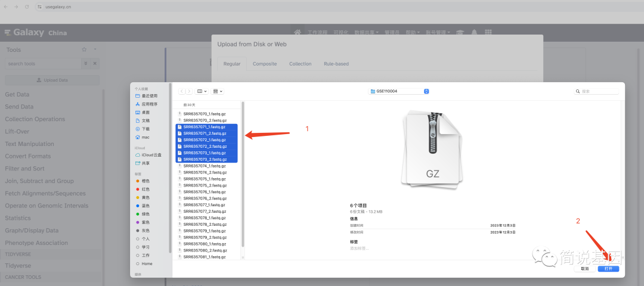Click the favorites star icon in Tools panel

tap(84, 49)
